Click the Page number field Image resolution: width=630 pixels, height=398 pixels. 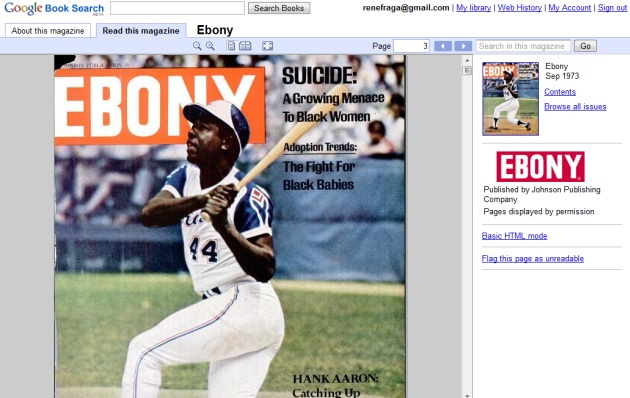pos(411,46)
